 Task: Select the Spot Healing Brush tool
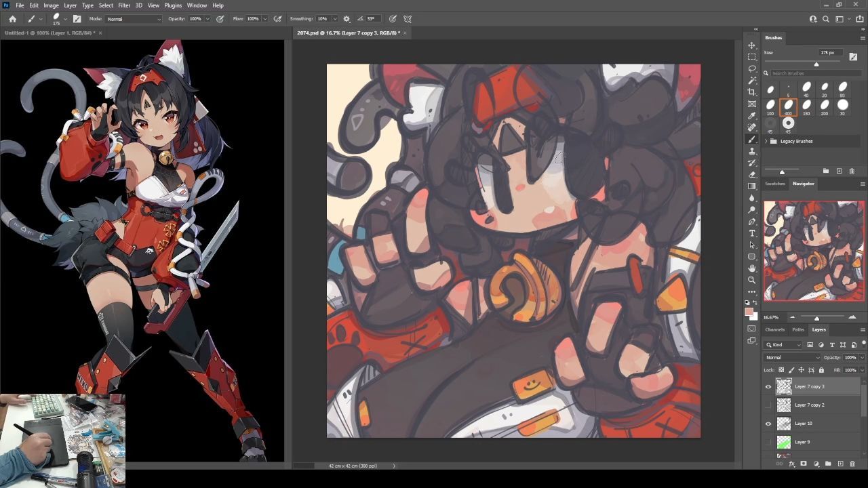pyautogui.click(x=752, y=127)
